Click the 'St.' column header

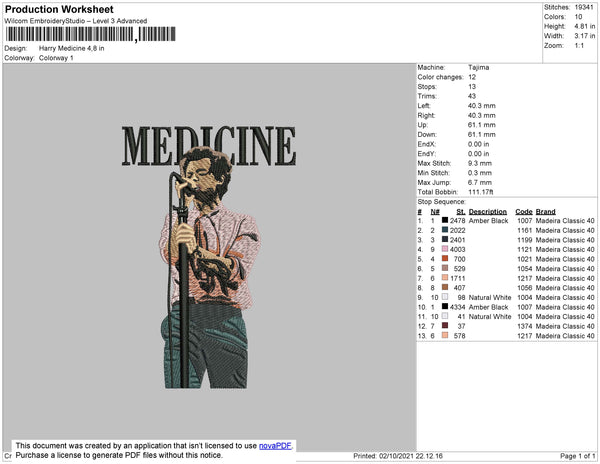coord(461,212)
